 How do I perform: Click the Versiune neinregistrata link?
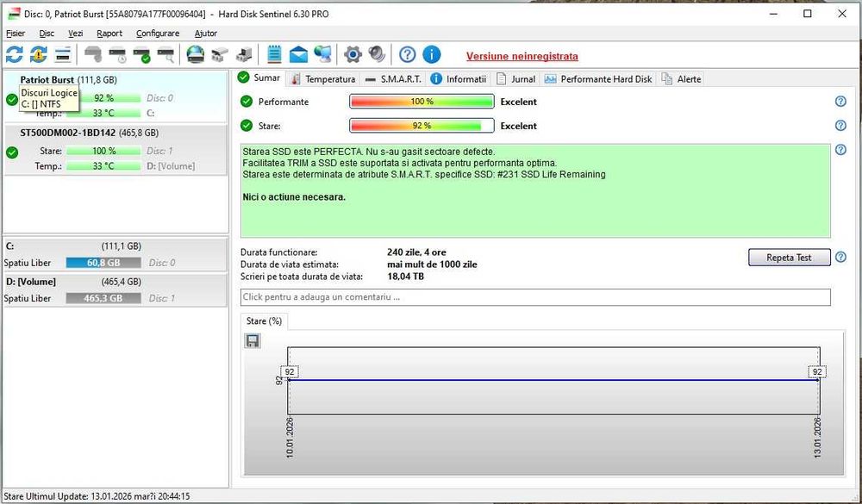tap(522, 56)
